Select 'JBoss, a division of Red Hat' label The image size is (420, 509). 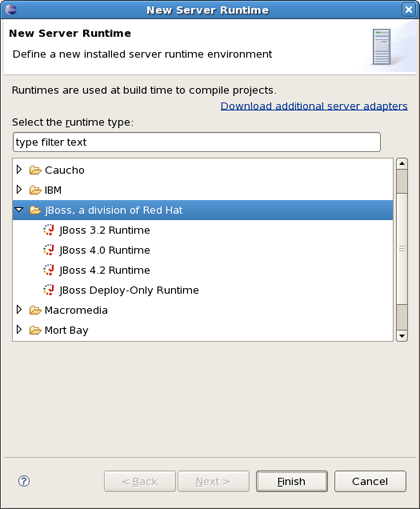coord(114,210)
